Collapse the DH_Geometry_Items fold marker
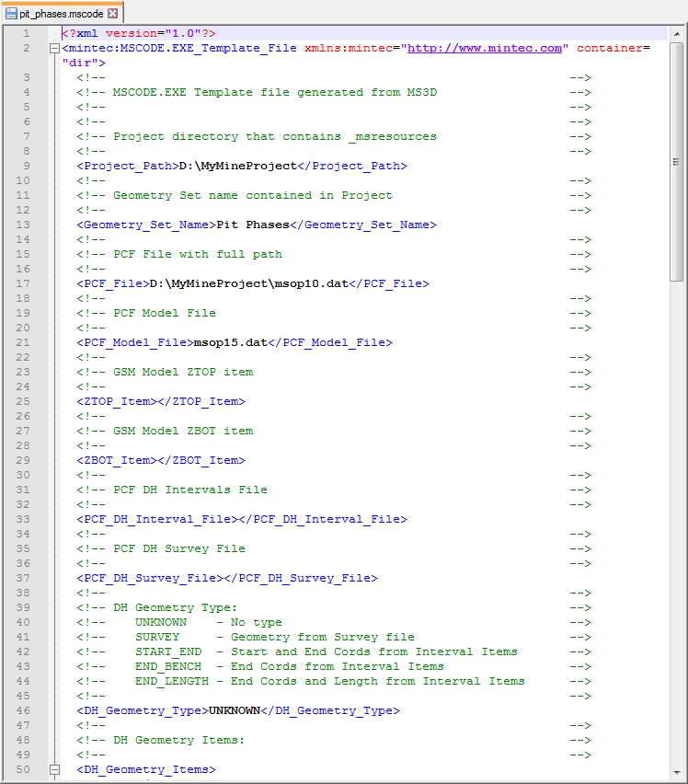Viewport: 688px width, 784px height. 54,769
